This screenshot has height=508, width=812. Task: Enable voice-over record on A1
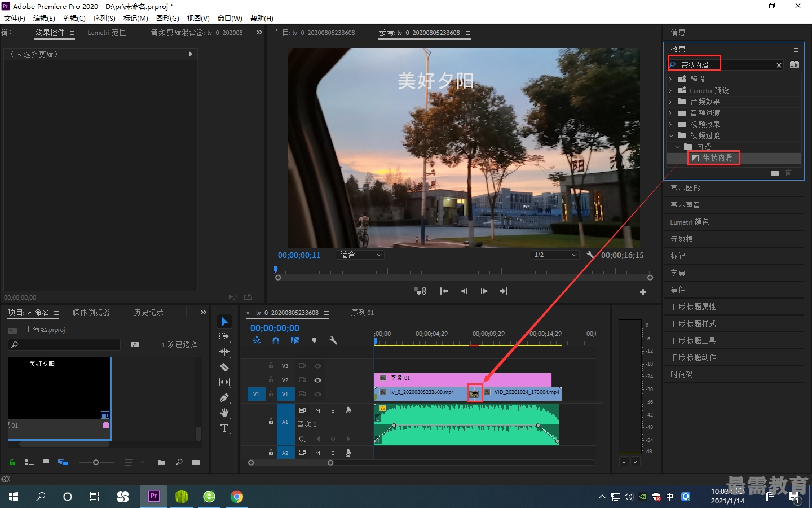[x=348, y=410]
